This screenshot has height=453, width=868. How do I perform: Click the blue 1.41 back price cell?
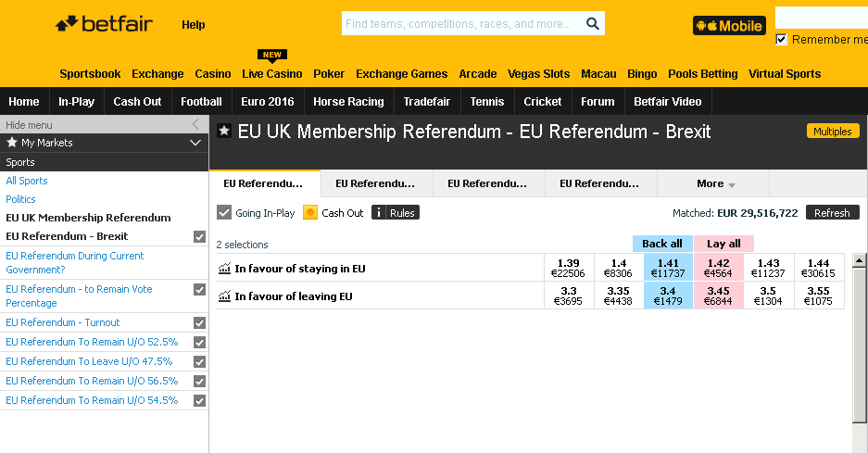[x=668, y=269]
